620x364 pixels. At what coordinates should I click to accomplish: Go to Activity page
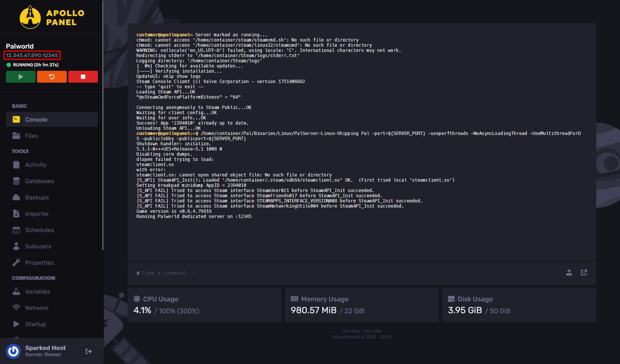(x=52, y=165)
